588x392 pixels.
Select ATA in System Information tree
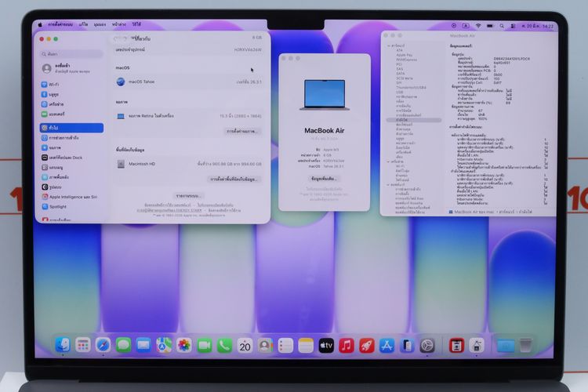[399, 50]
